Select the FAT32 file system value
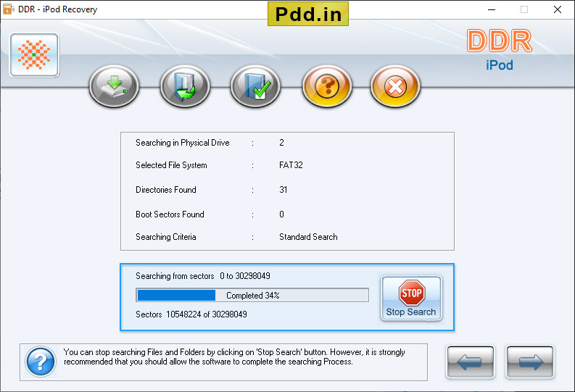 pyautogui.click(x=291, y=165)
